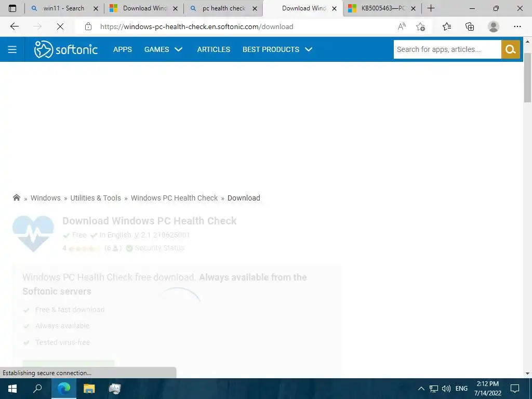Click the browser address bar URL
This screenshot has height=399, width=532.
coord(197,26)
